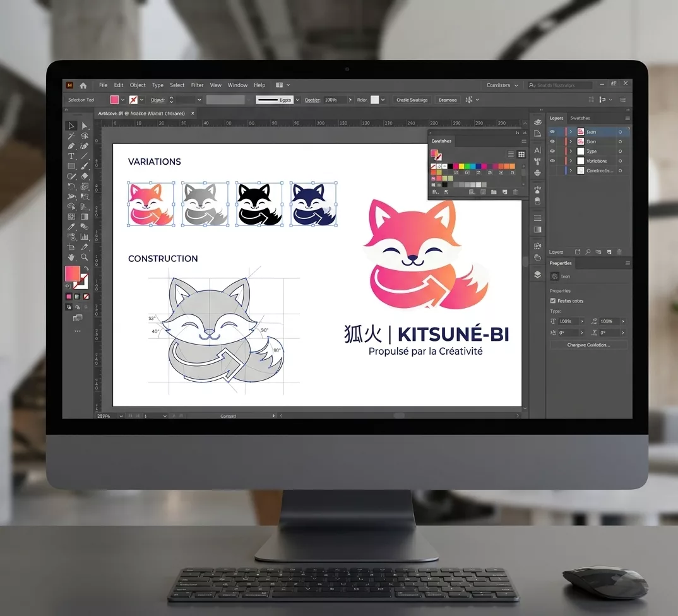Toggle visibility of the Variations layer
This screenshot has height=616, width=678.
coord(552,161)
